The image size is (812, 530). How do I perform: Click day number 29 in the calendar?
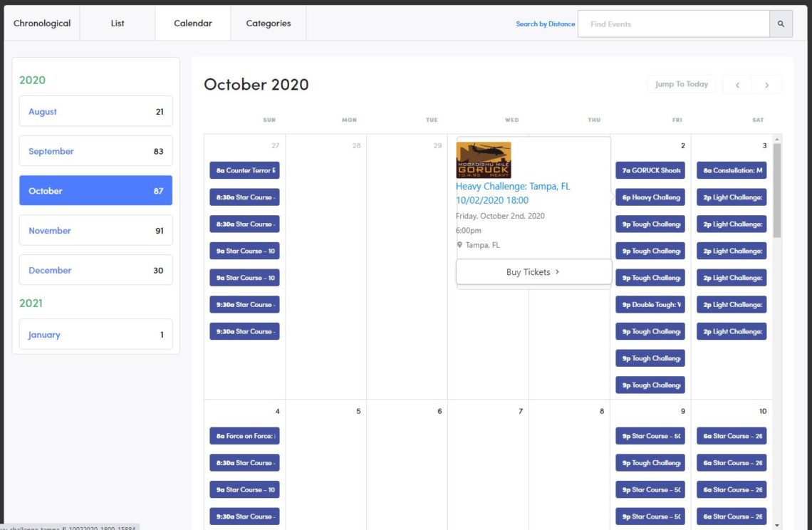tap(437, 145)
